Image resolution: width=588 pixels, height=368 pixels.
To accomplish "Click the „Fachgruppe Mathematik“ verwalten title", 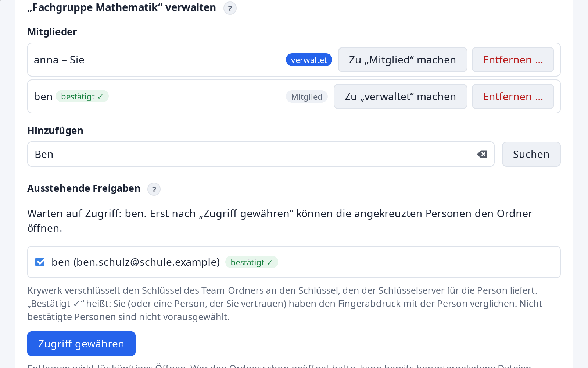I will (122, 7).
